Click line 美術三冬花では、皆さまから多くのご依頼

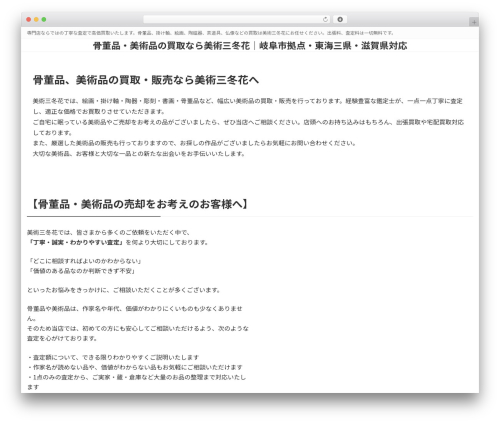click(x=109, y=232)
